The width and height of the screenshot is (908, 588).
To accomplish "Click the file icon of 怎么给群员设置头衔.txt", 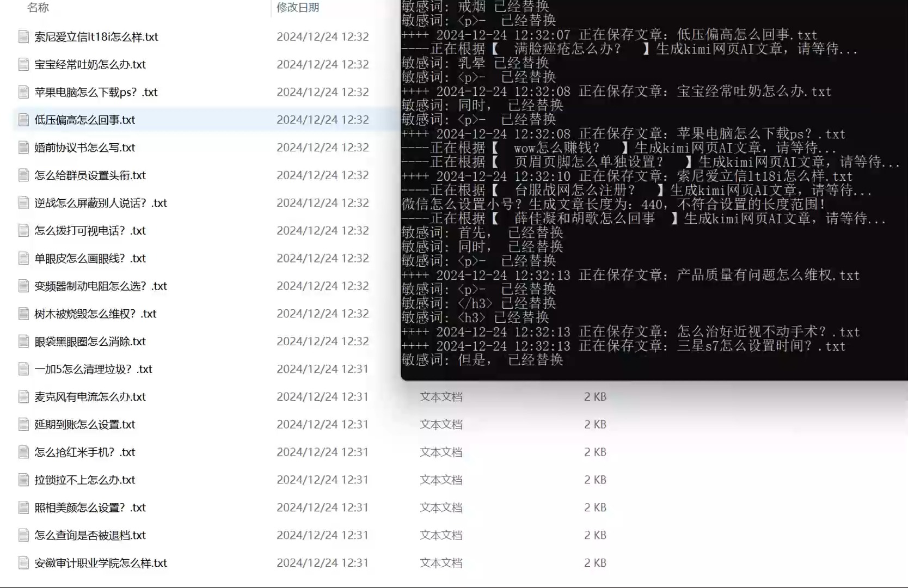I will tap(23, 175).
